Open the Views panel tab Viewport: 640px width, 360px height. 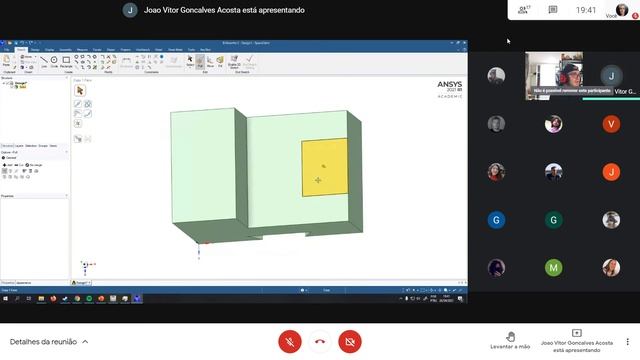53,146
